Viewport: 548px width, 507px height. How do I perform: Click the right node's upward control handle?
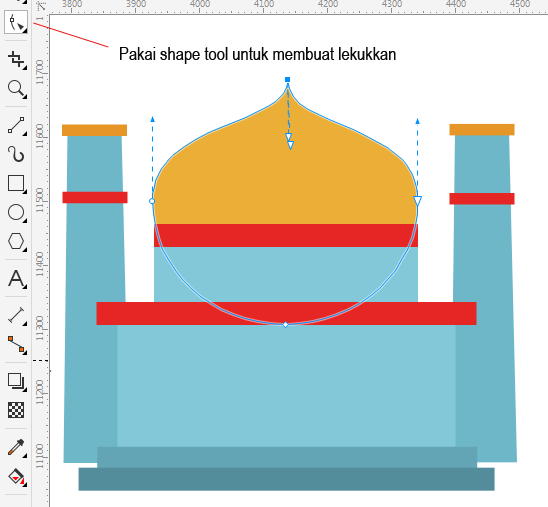[x=417, y=121]
